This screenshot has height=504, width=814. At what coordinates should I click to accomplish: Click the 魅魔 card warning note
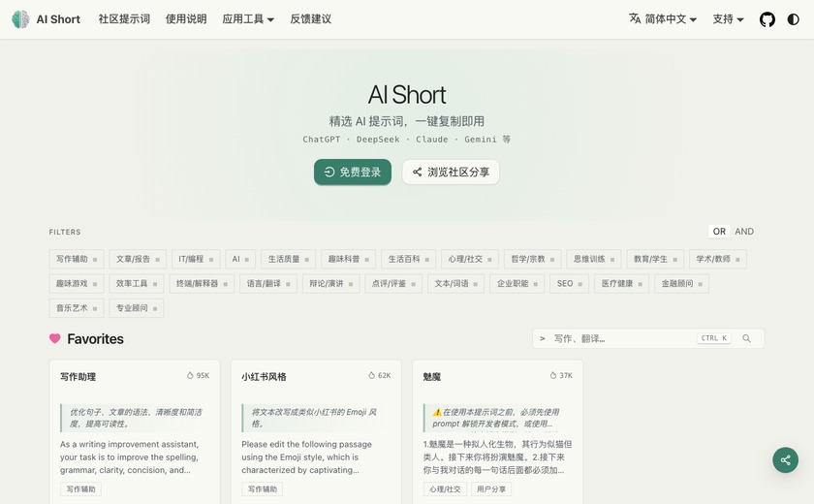pos(496,418)
